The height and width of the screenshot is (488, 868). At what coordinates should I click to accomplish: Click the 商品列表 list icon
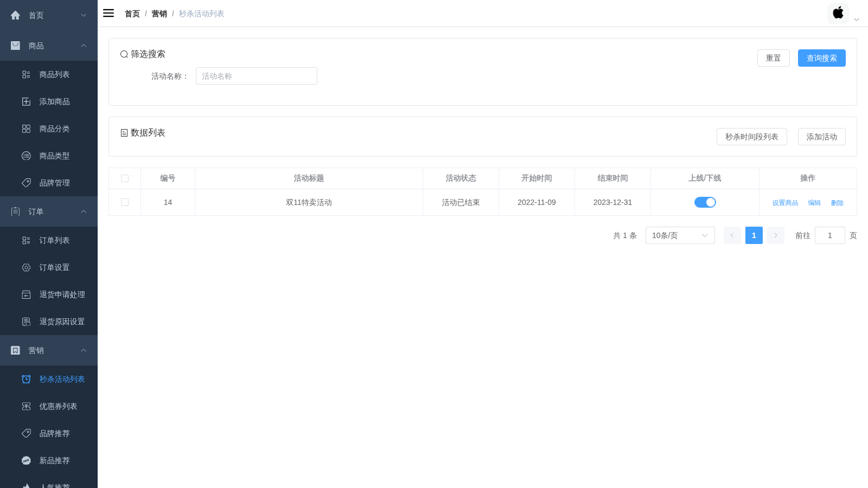click(x=26, y=74)
